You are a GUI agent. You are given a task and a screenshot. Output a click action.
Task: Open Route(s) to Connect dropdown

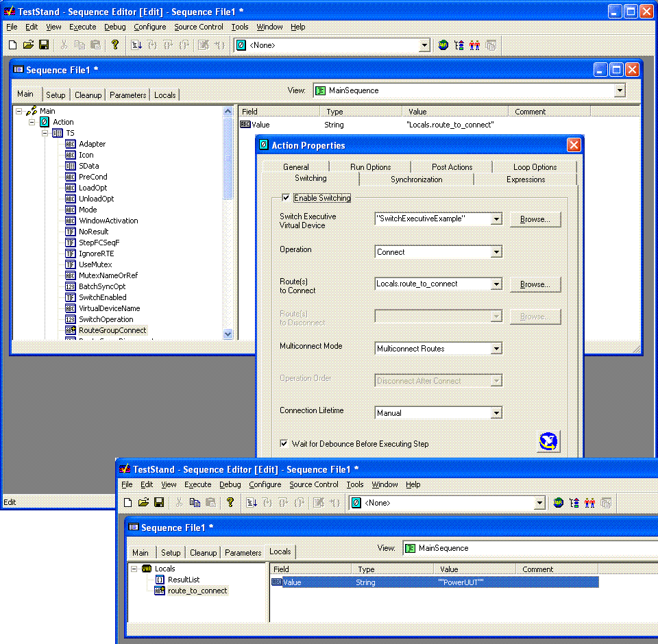(496, 284)
